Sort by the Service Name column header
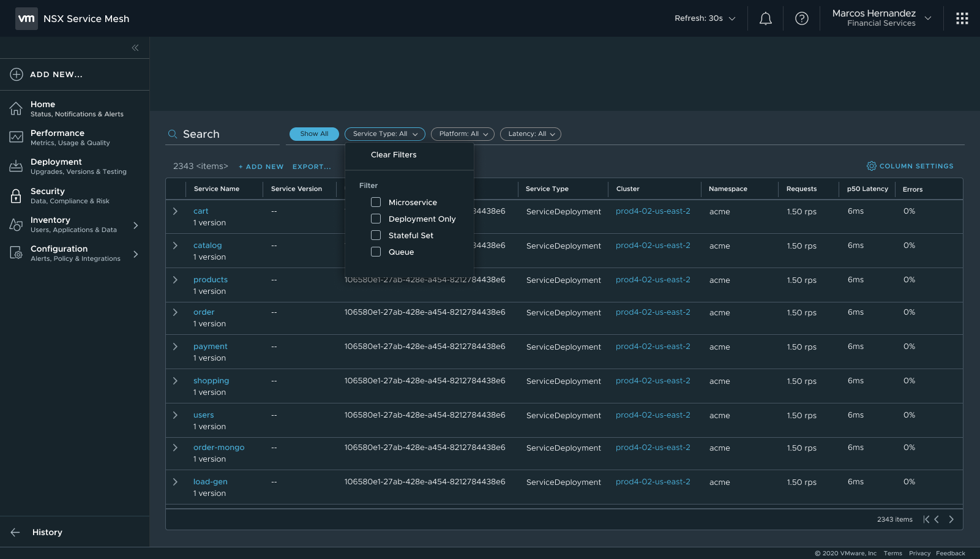The image size is (980, 559). (x=217, y=189)
